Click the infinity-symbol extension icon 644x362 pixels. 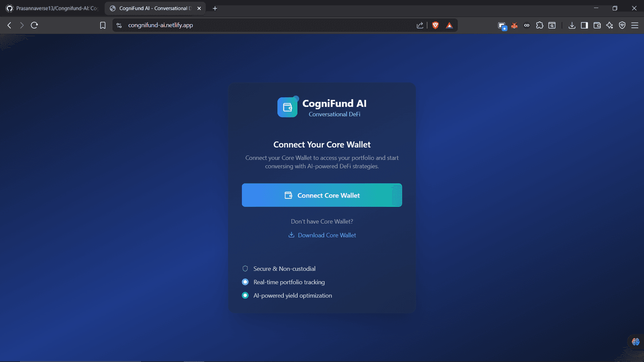click(527, 25)
